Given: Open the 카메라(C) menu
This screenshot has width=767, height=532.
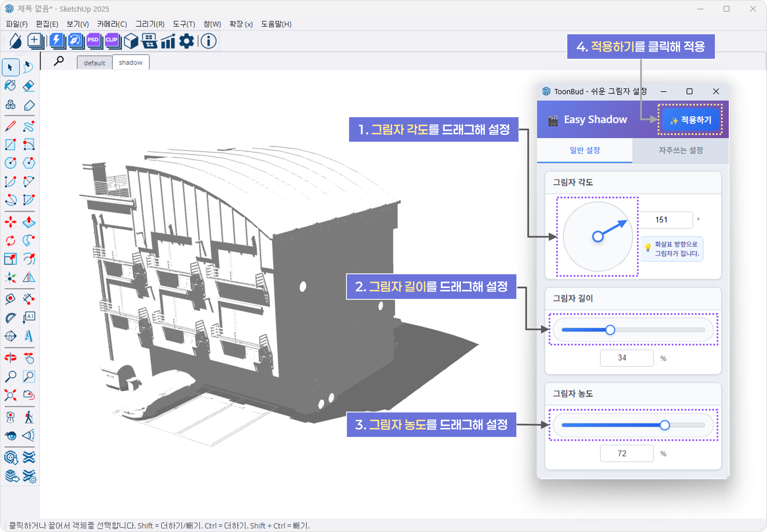Looking at the screenshot, I should tap(112, 24).
